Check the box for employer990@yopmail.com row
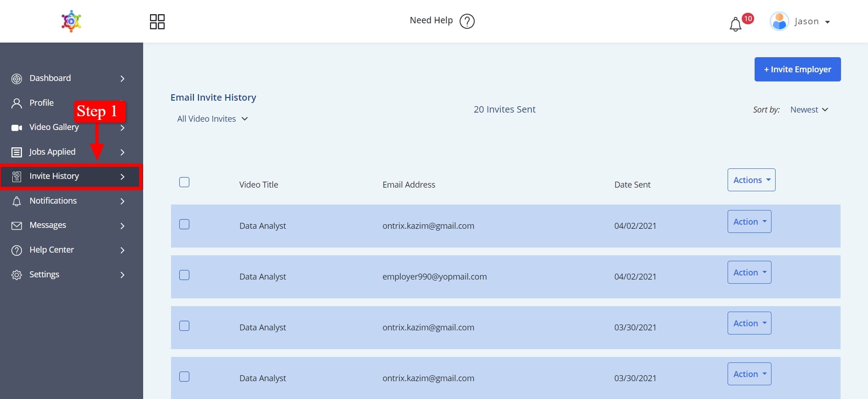Viewport: 868px width, 399px height. 184,275
